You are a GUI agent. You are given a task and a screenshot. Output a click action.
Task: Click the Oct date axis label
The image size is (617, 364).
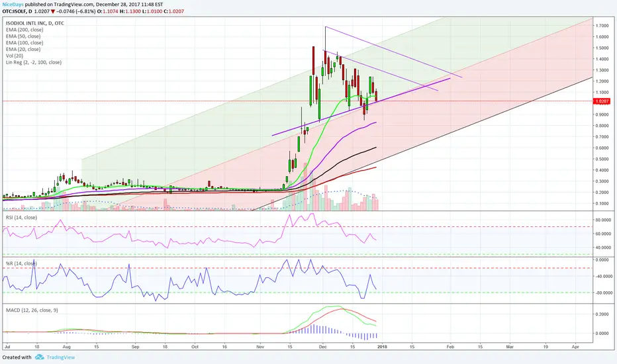click(x=195, y=347)
